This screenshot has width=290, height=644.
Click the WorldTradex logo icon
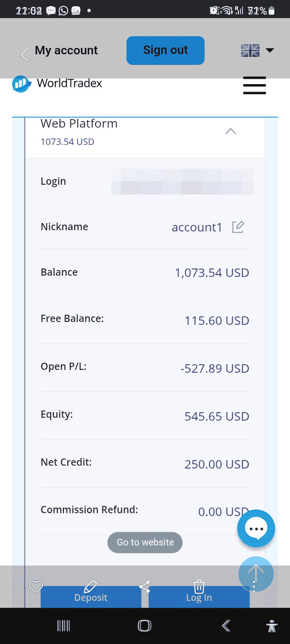[x=21, y=84]
